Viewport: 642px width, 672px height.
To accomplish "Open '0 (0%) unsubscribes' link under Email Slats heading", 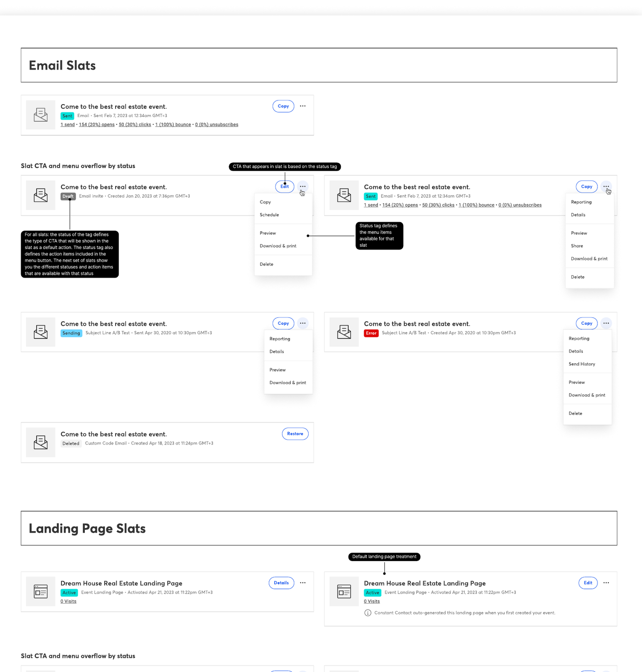I will tap(216, 125).
